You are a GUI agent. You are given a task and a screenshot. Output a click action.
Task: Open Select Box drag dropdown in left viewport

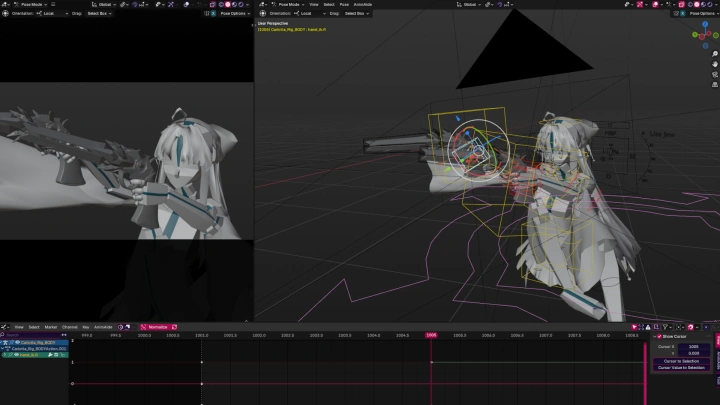(99, 13)
